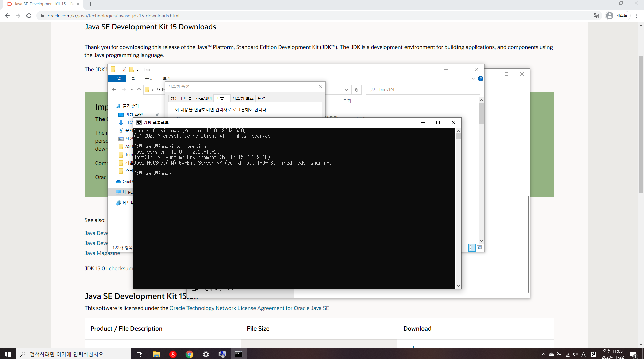Open the 홈 ribbon tab in File Explorer
This screenshot has width=644, height=359.
(x=133, y=78)
